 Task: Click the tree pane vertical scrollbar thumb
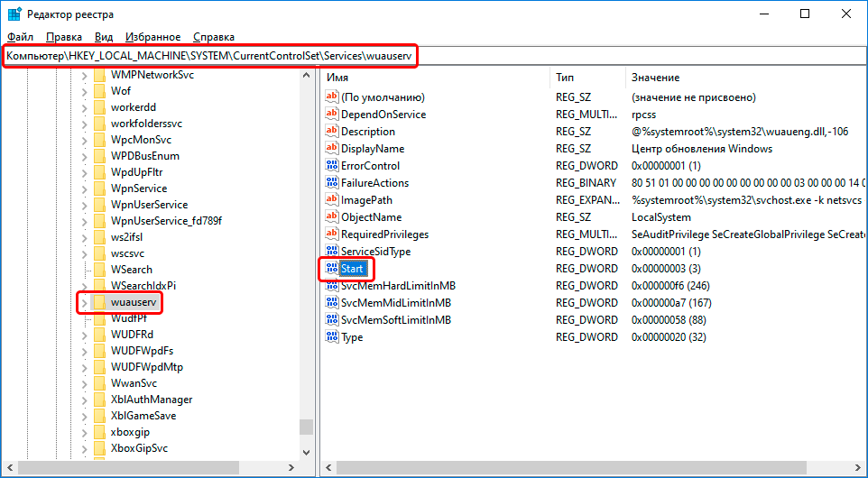pyautogui.click(x=306, y=427)
